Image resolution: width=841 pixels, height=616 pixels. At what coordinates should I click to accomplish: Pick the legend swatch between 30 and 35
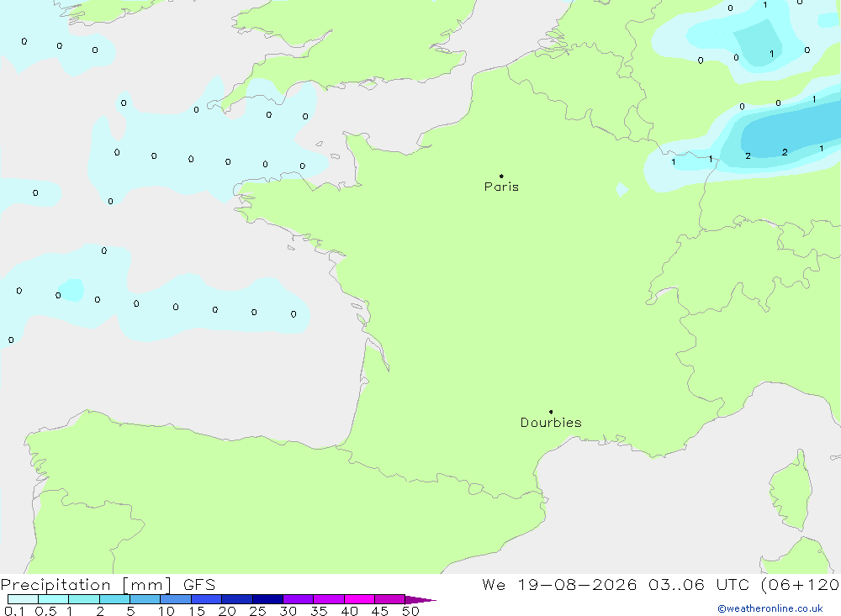[298, 599]
